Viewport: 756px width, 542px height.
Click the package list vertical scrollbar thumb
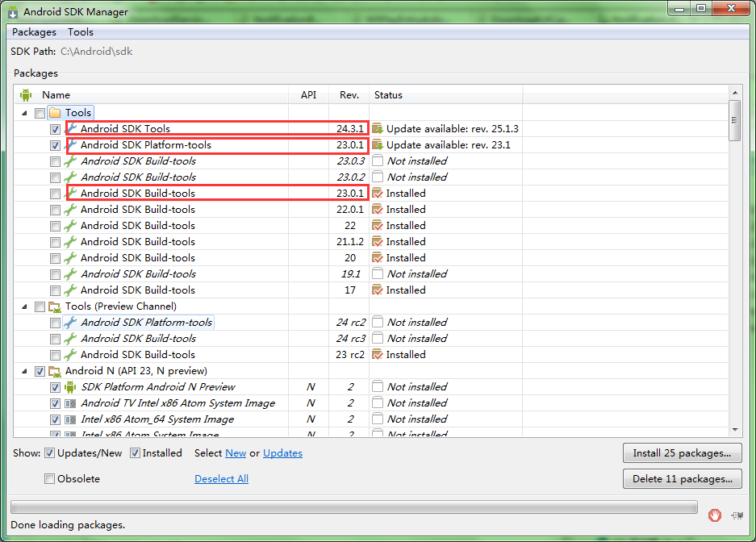tap(734, 120)
